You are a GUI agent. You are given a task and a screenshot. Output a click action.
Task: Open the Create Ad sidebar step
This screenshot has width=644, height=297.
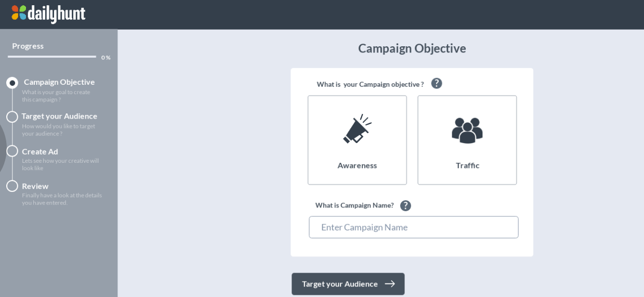click(40, 151)
